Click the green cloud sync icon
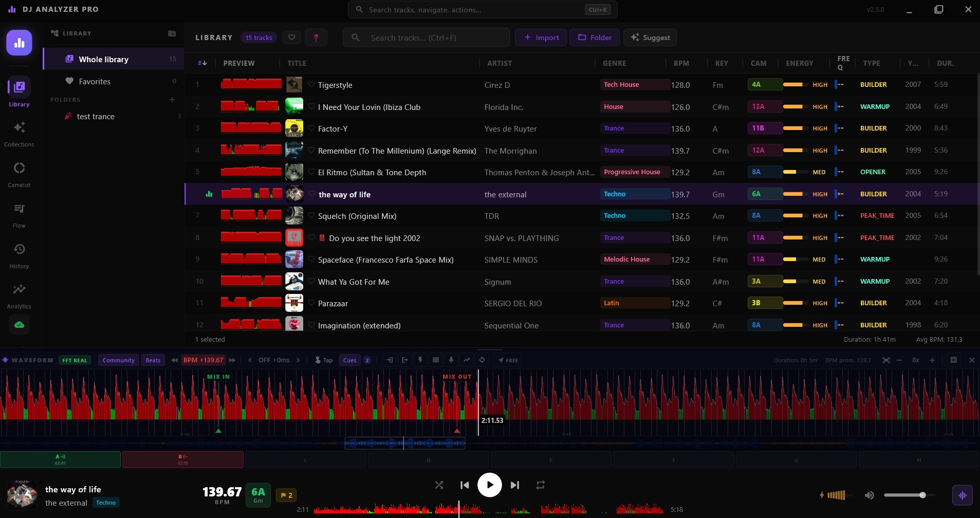The width and height of the screenshot is (980, 518). pyautogui.click(x=19, y=325)
